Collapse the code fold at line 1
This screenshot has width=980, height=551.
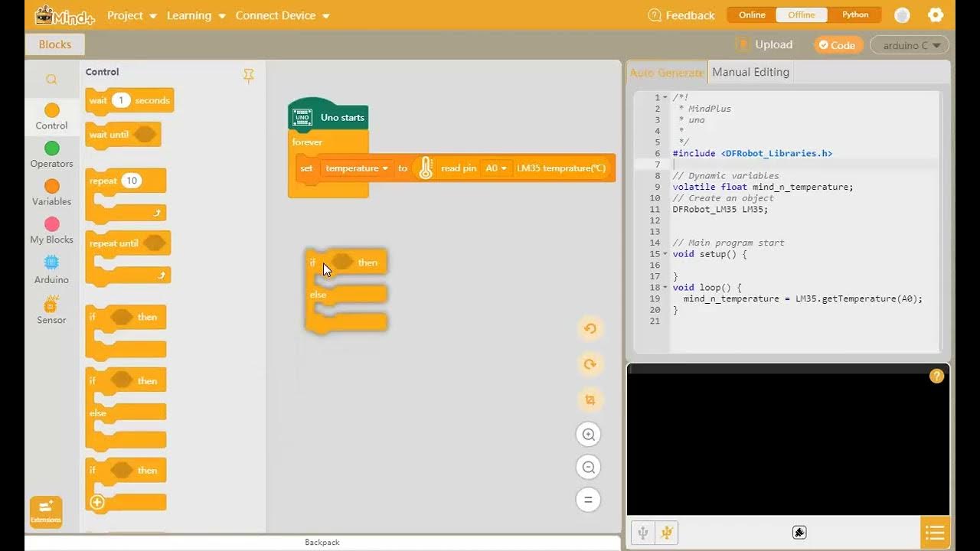pyautogui.click(x=665, y=98)
